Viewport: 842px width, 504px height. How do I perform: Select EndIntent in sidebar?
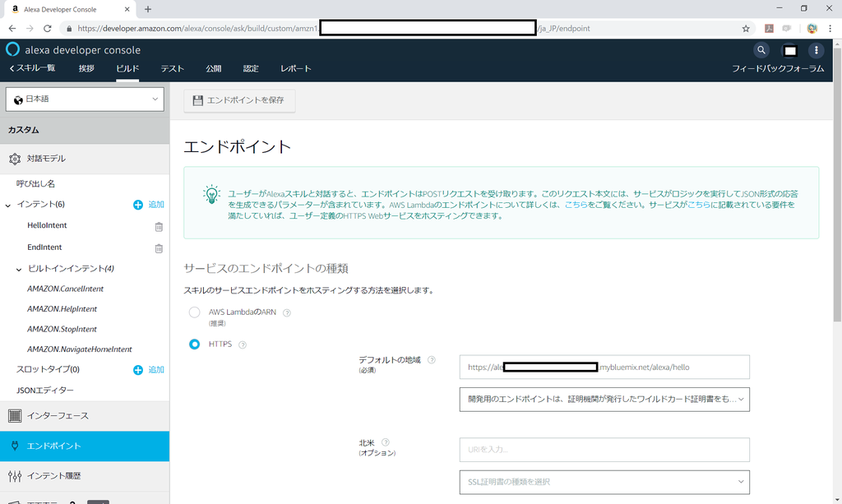pos(44,247)
